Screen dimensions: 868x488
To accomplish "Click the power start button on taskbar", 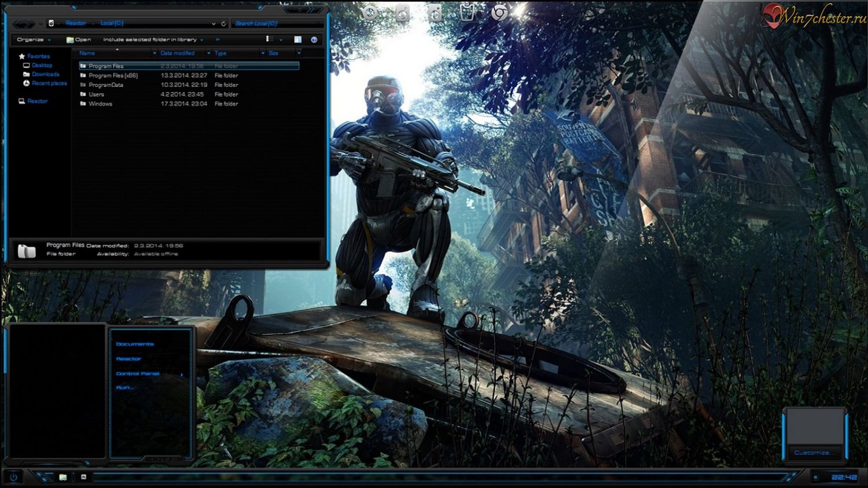I will [13, 478].
